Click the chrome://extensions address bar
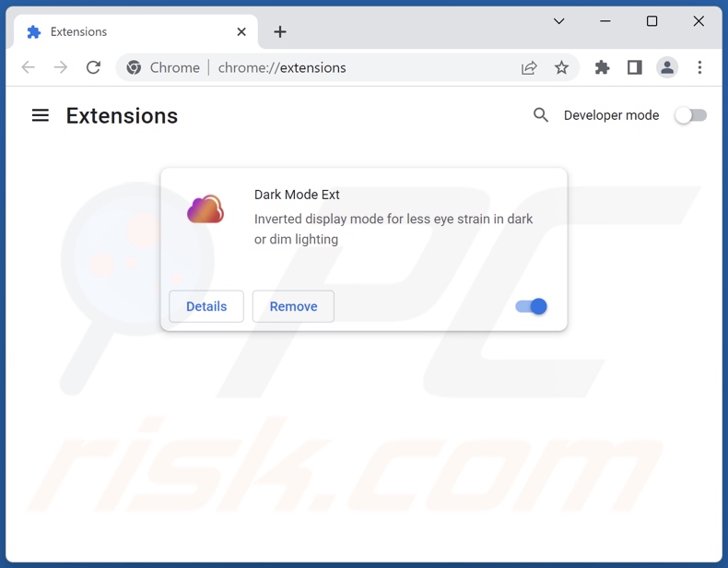 (282, 68)
